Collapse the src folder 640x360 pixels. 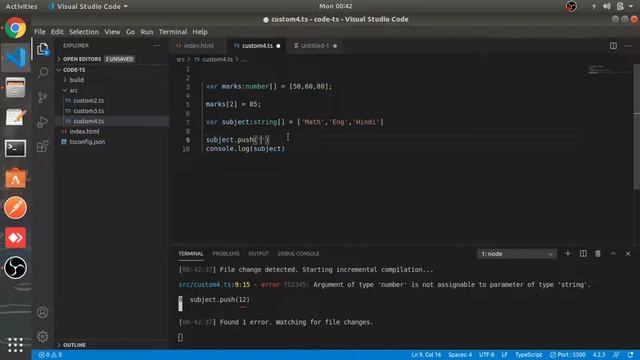73,90
